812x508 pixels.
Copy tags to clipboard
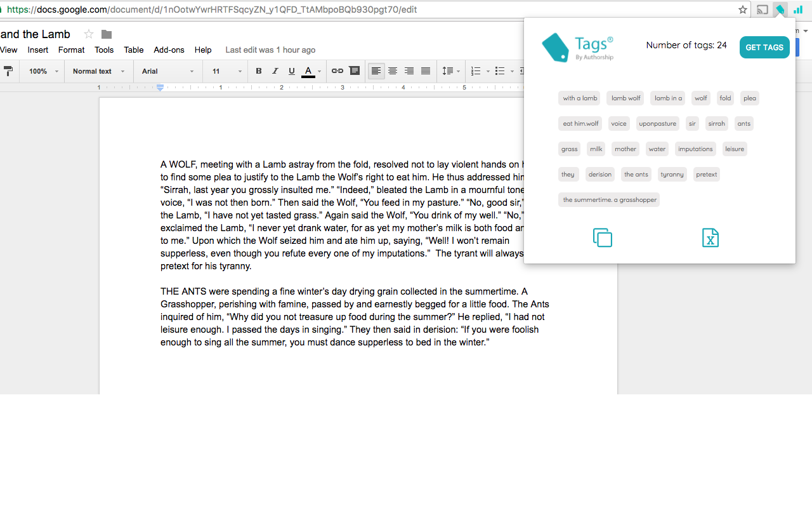(x=602, y=237)
